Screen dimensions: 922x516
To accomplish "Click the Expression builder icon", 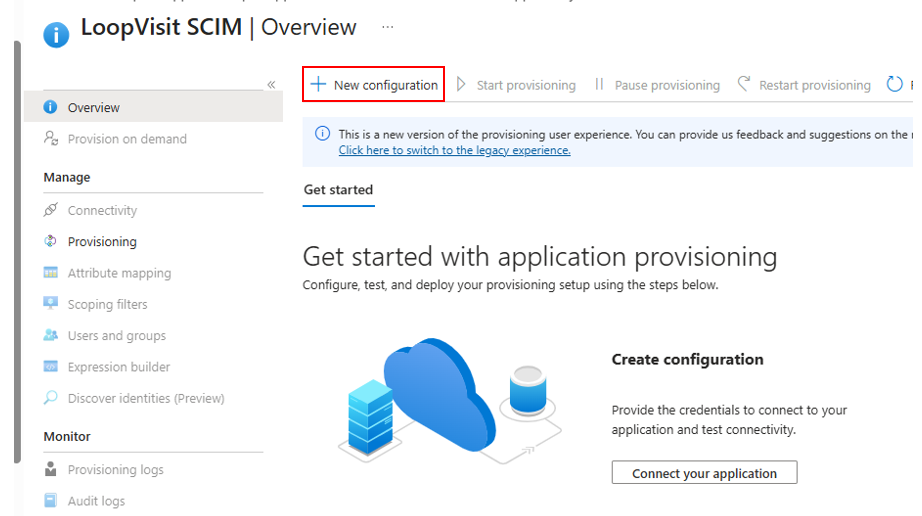I will click(x=51, y=367).
